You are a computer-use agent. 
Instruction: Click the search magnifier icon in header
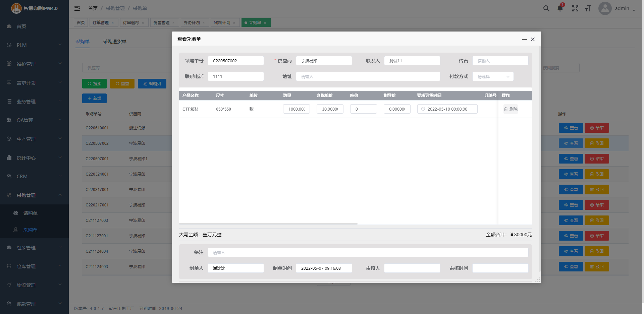546,8
